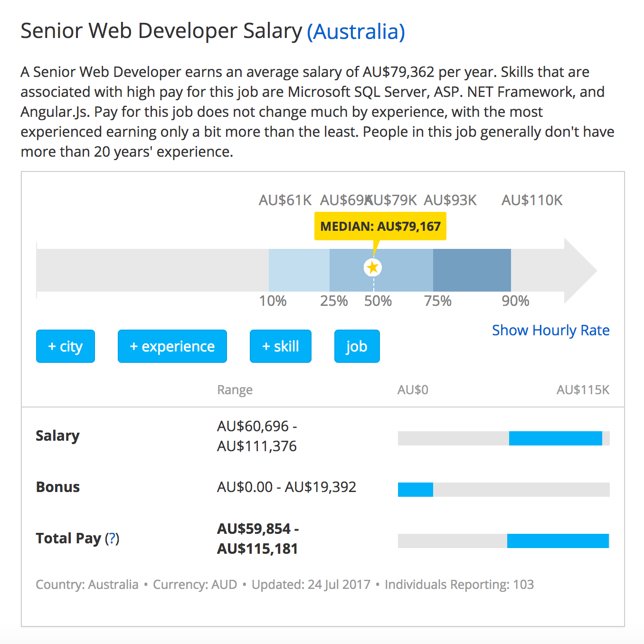Click the Australia link in title
Viewport: 644px width, 644px height.
tap(356, 32)
